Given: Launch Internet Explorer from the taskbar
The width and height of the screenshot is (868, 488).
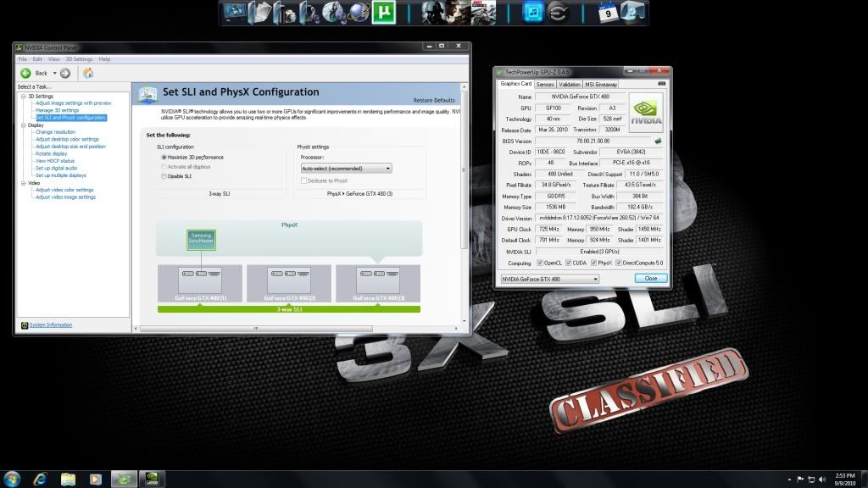Looking at the screenshot, I should click(40, 480).
